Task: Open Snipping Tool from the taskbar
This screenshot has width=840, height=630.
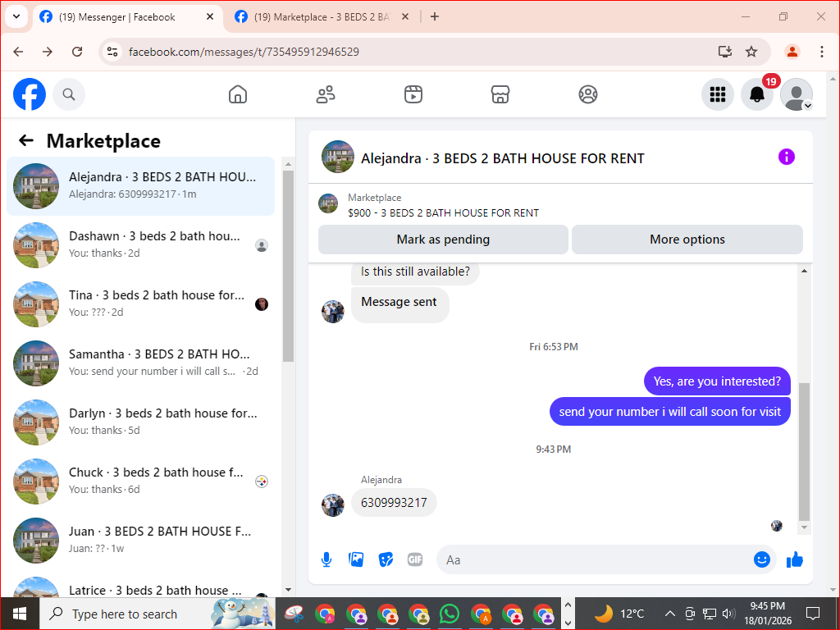Action: point(294,614)
